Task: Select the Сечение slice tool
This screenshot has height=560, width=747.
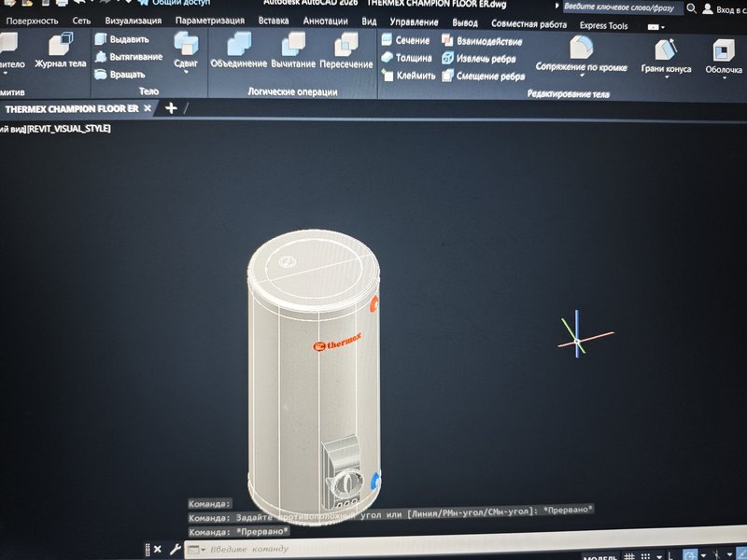Action: tap(405, 40)
